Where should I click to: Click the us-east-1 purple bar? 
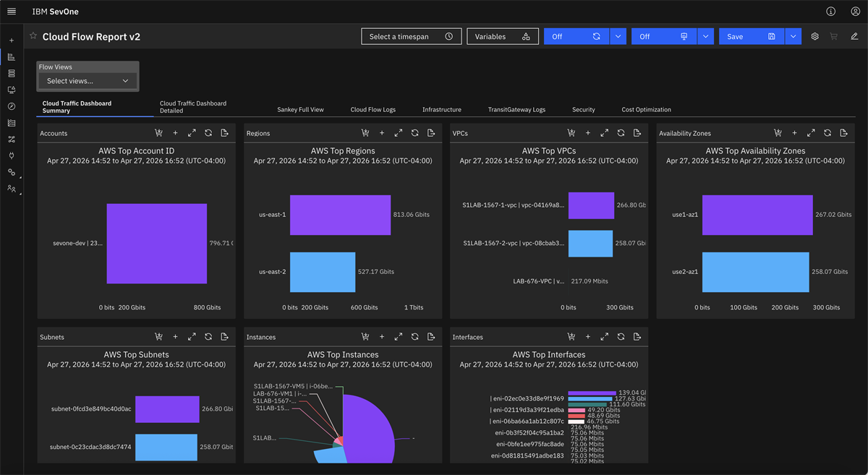(340, 215)
